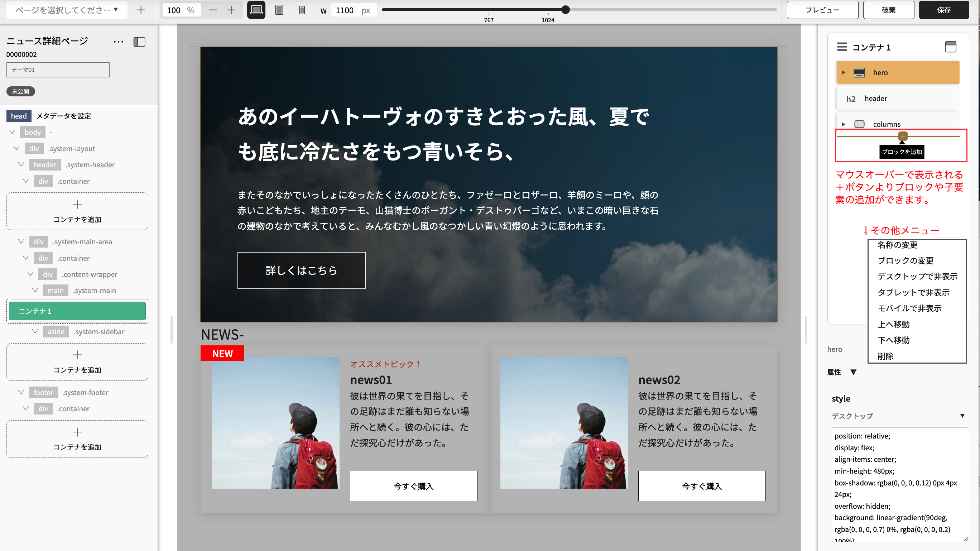Choose 下へ移動 menu item

point(893,340)
